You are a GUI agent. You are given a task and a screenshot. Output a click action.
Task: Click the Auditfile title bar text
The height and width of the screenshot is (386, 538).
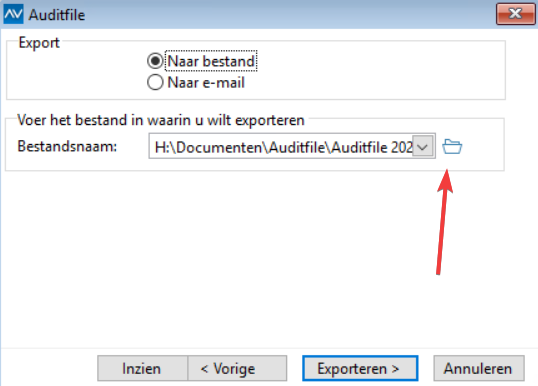[57, 15]
